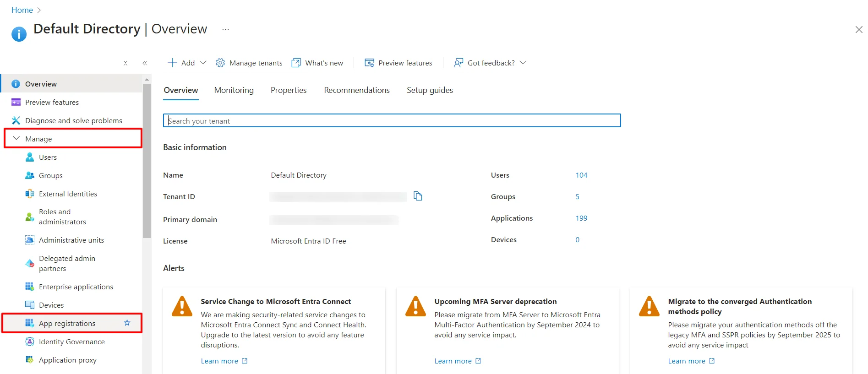Viewport: 868px width, 374px height.
Task: Select the Overview tab
Action: pyautogui.click(x=181, y=90)
